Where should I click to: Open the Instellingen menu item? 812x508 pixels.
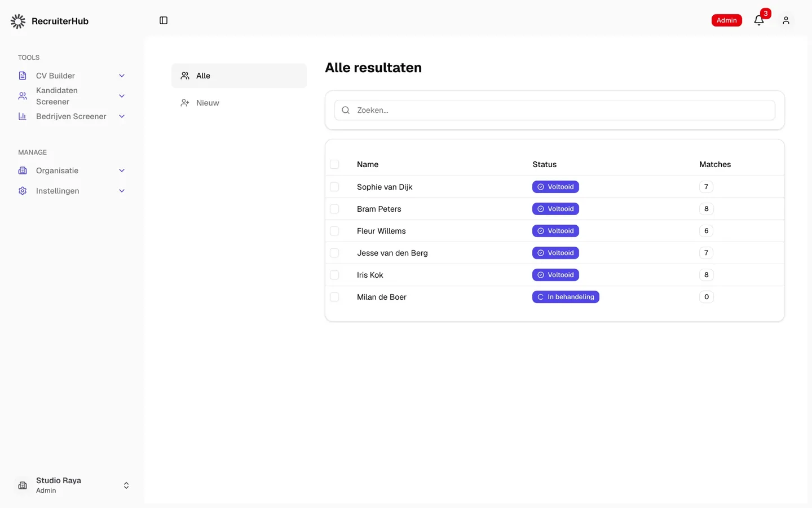pyautogui.click(x=72, y=191)
